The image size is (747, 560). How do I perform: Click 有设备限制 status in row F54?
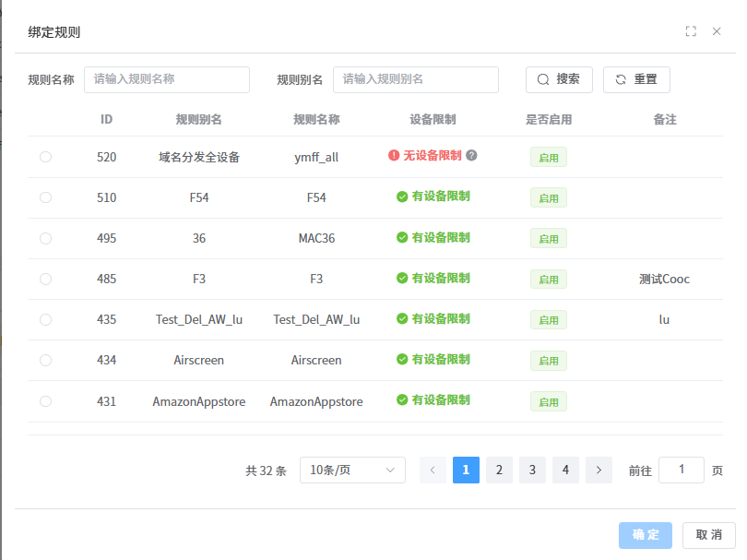(x=441, y=197)
